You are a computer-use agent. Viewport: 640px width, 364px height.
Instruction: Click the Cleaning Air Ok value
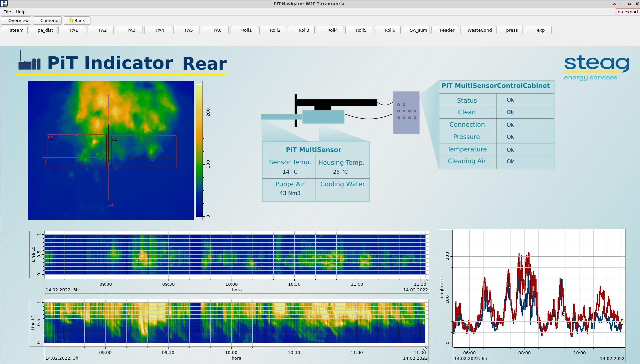[510, 162]
